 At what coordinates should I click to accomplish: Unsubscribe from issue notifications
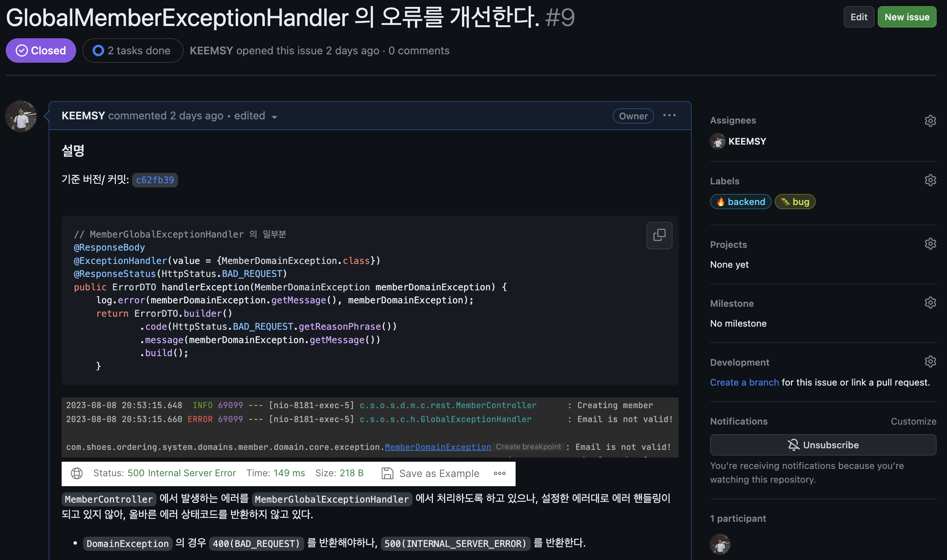[x=823, y=445]
